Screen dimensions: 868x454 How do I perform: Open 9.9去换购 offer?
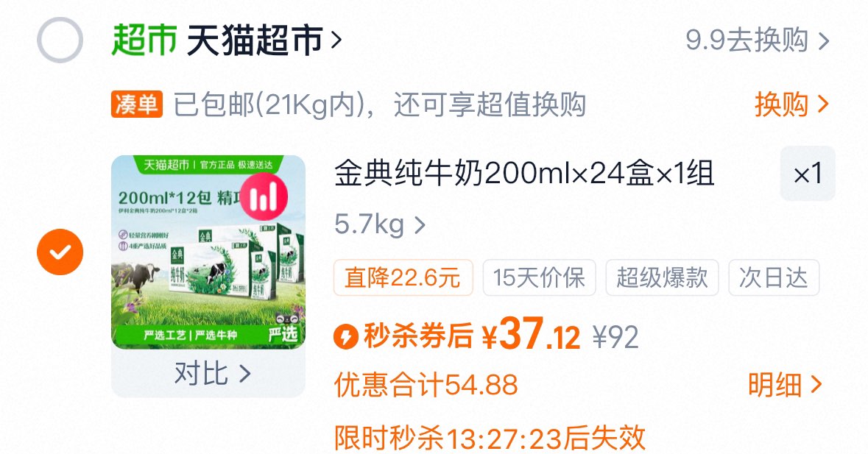click(758, 40)
